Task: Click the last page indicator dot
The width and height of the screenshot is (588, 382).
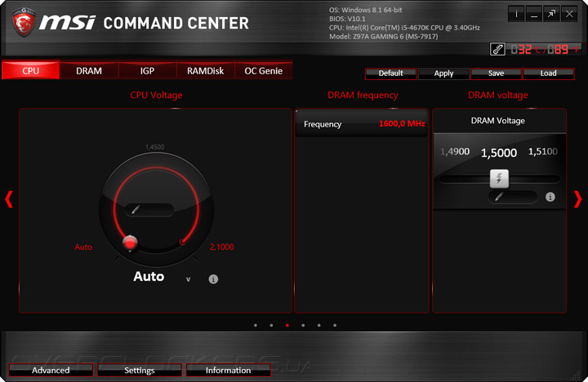Action: pyautogui.click(x=335, y=326)
